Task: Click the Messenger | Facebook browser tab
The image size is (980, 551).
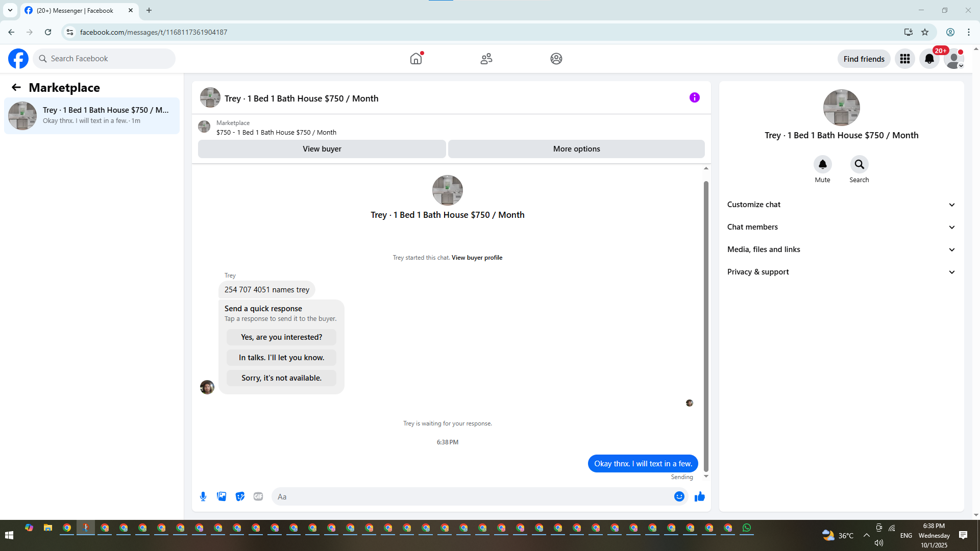Action: pyautogui.click(x=80, y=10)
